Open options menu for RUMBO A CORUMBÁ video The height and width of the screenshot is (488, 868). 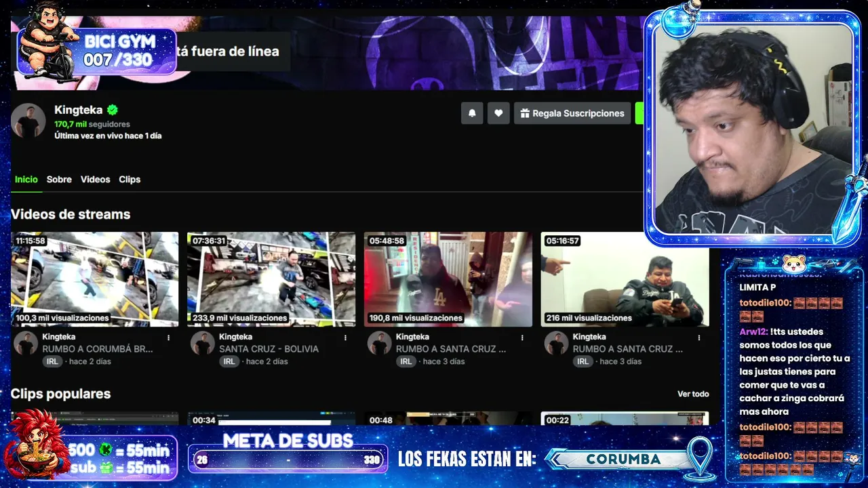pos(169,338)
